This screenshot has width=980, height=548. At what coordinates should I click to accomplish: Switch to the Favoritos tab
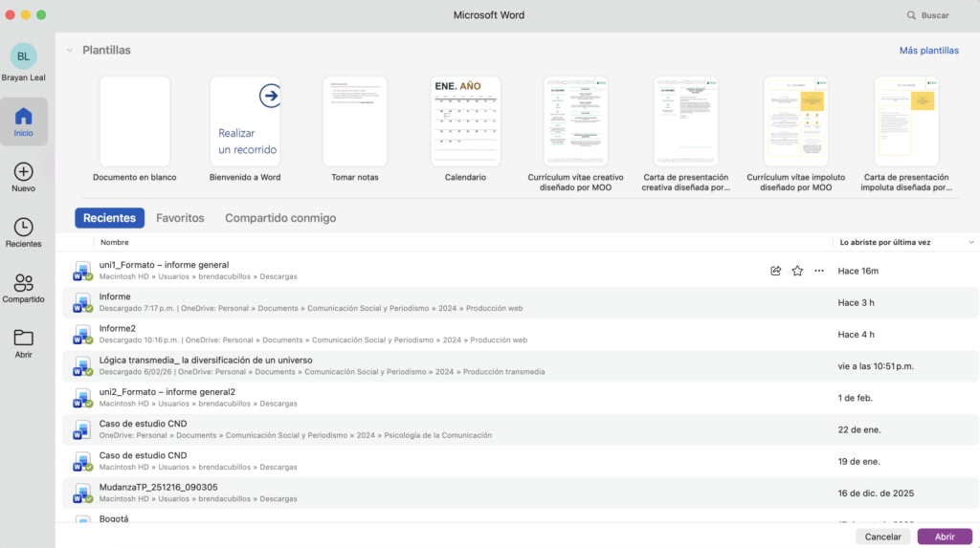click(x=180, y=218)
